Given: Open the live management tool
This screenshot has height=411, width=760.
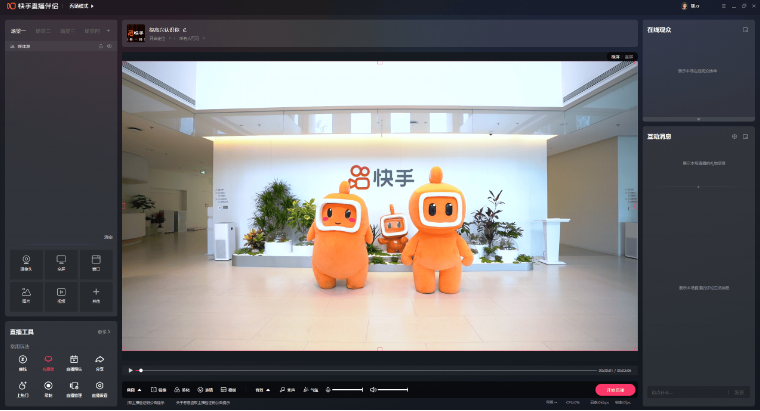Looking at the screenshot, I should 74,388.
